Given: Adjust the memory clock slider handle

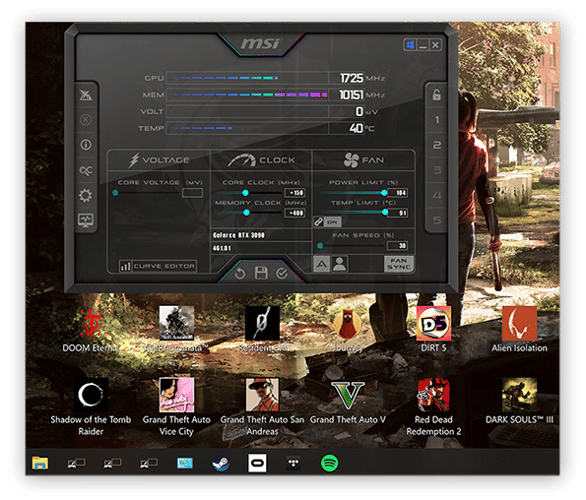Looking at the screenshot, I should tap(246, 213).
